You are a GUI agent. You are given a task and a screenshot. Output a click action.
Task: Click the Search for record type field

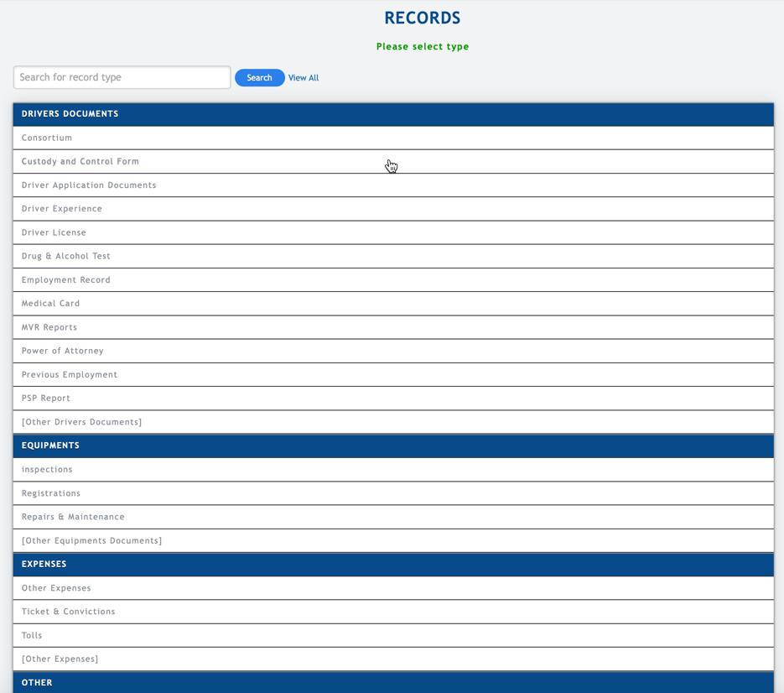[x=122, y=77]
